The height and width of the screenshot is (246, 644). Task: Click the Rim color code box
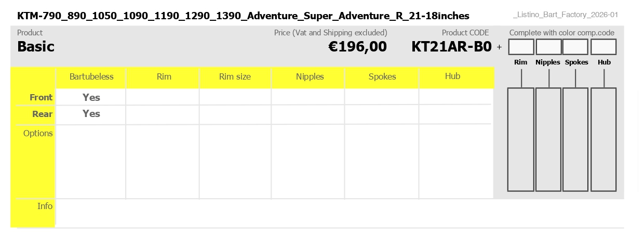[x=521, y=47]
